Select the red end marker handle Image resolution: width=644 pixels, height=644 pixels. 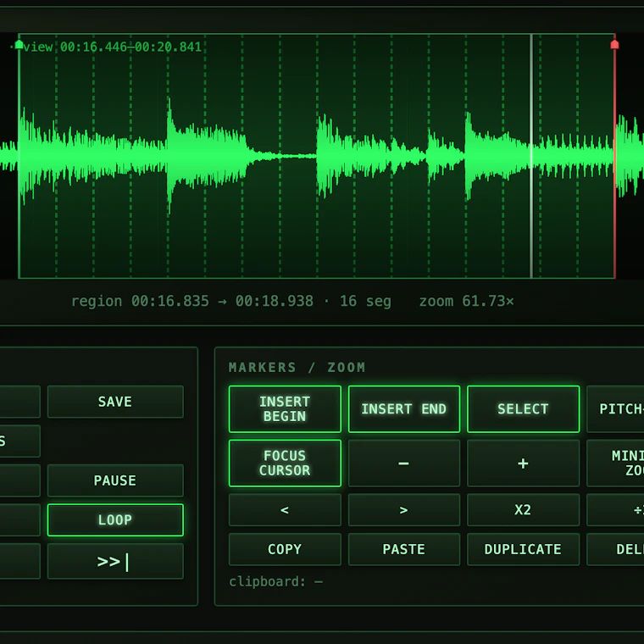[x=614, y=44]
